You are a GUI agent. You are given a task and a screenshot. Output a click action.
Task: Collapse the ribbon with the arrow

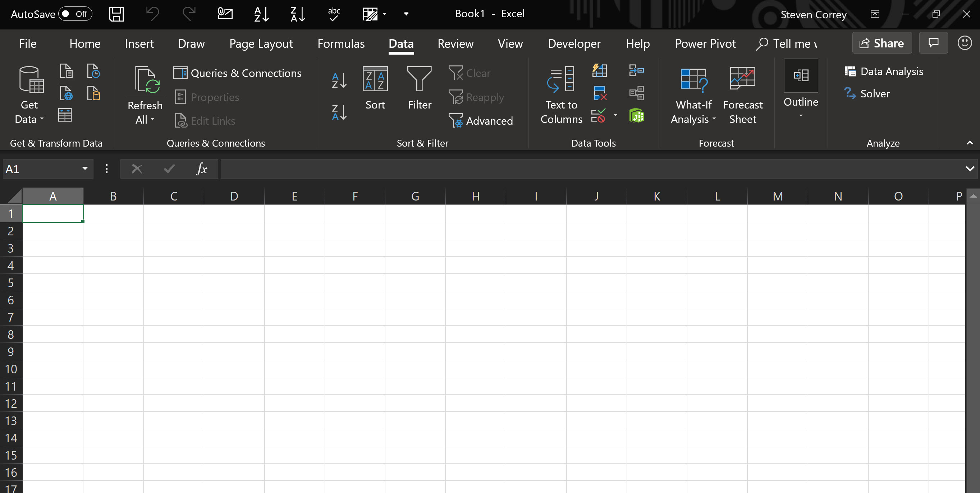[969, 143]
